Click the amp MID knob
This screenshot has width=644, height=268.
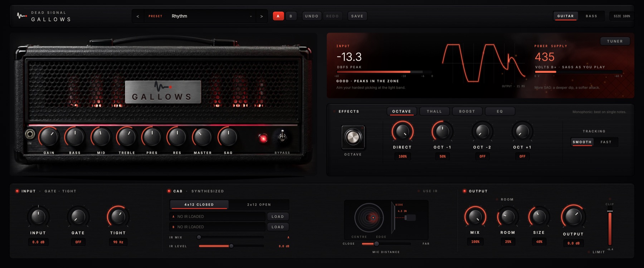point(101,137)
